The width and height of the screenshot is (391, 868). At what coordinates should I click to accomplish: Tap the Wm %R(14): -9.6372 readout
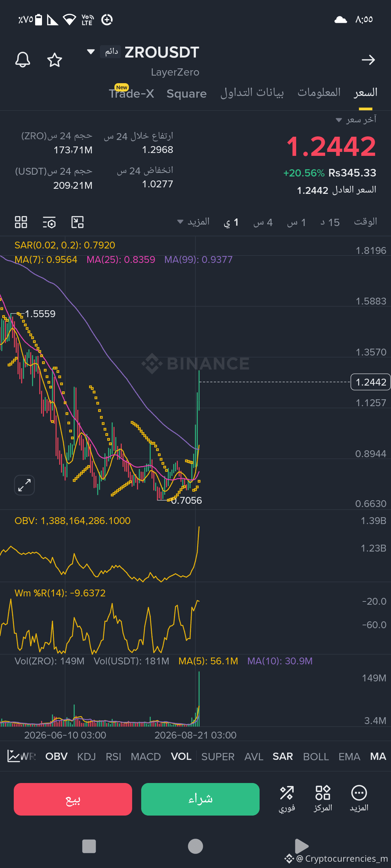click(60, 593)
